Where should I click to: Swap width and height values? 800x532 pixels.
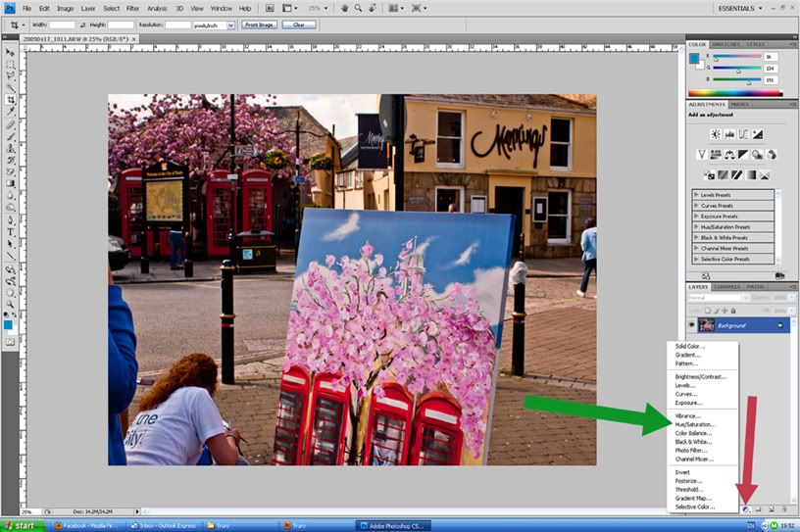(82, 25)
